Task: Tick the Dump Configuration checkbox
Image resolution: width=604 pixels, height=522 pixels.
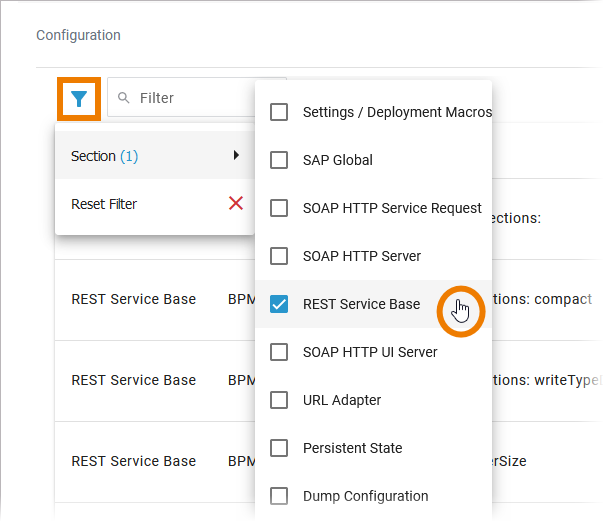Action: point(280,496)
